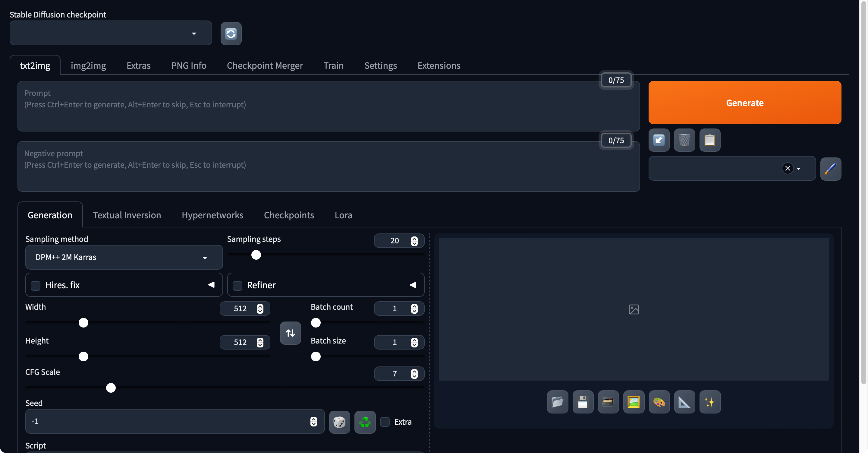The height and width of the screenshot is (453, 868).
Task: Click the green recycle reuse seed icon
Action: click(x=365, y=422)
